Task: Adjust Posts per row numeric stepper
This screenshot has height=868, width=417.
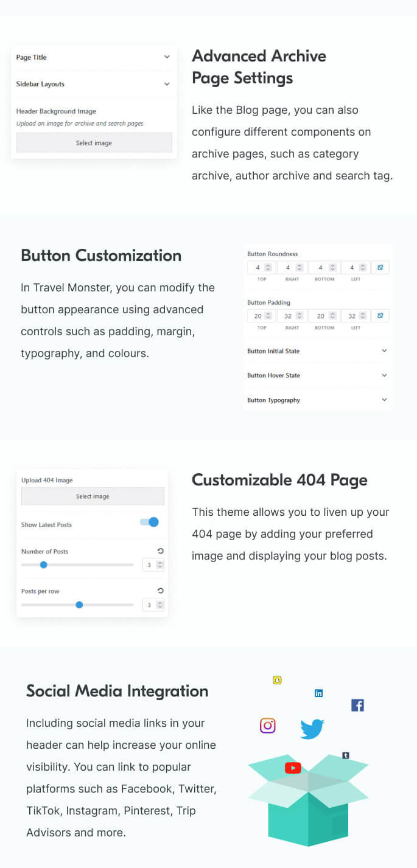Action: (x=160, y=605)
